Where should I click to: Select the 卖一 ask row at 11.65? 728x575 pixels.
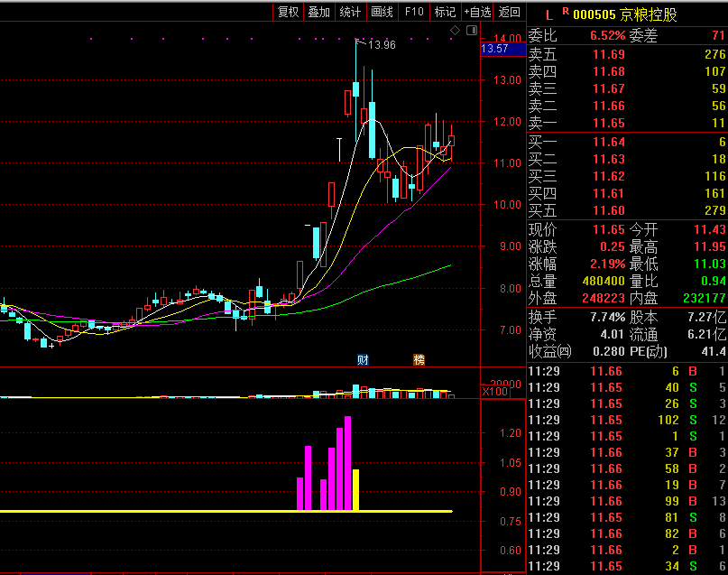pyautogui.click(x=627, y=123)
